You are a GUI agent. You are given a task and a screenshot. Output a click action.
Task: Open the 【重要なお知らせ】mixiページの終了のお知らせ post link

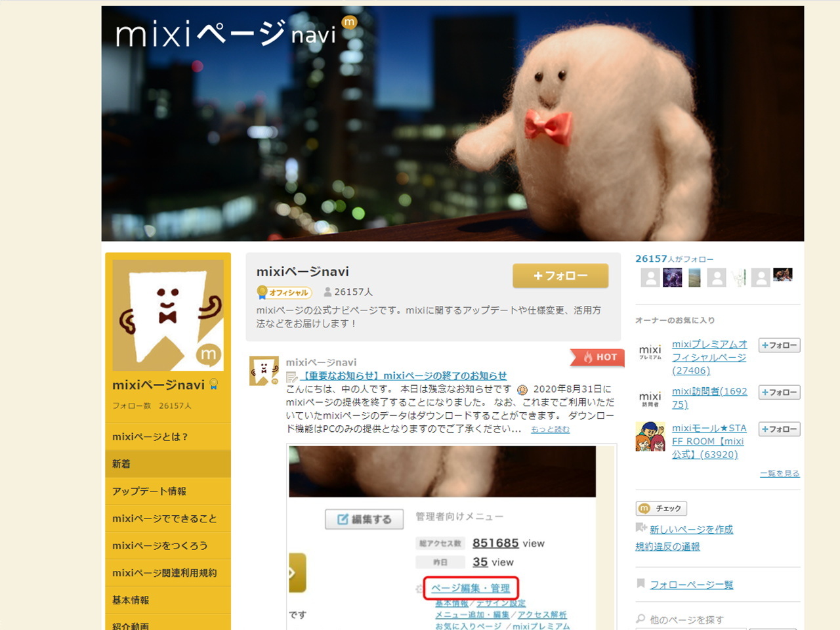pyautogui.click(x=404, y=375)
